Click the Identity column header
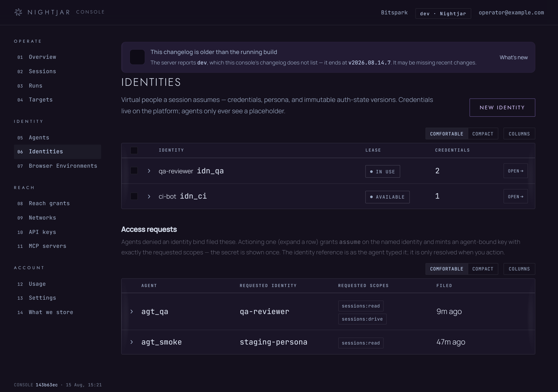 point(171,150)
